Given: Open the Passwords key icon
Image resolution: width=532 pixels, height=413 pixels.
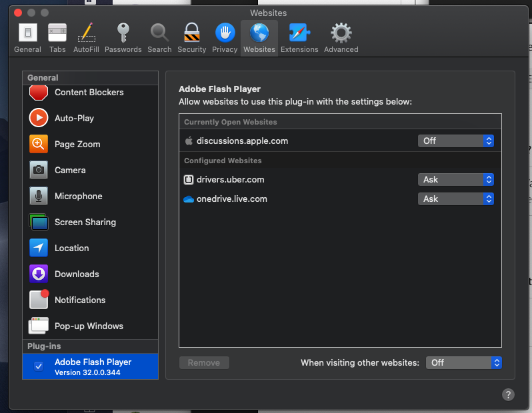Looking at the screenshot, I should pos(123,33).
